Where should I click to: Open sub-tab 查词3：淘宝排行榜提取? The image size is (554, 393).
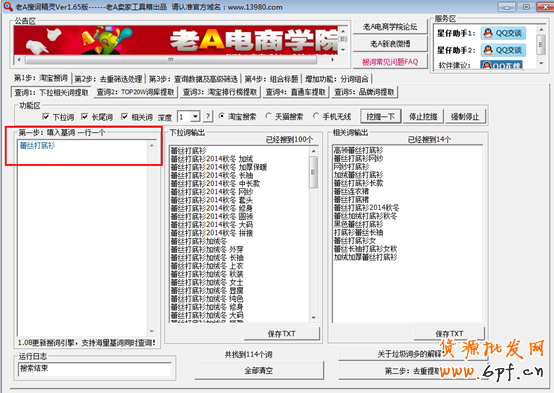point(220,92)
